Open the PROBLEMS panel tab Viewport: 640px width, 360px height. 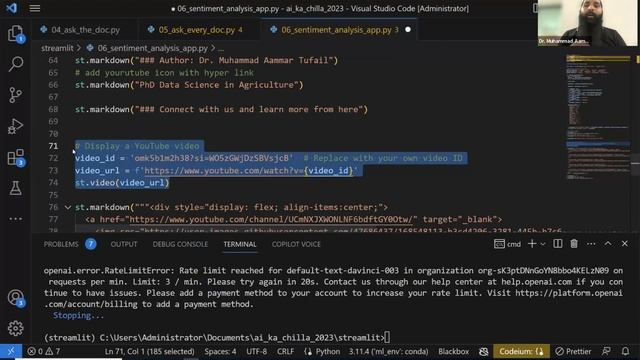[x=61, y=244]
